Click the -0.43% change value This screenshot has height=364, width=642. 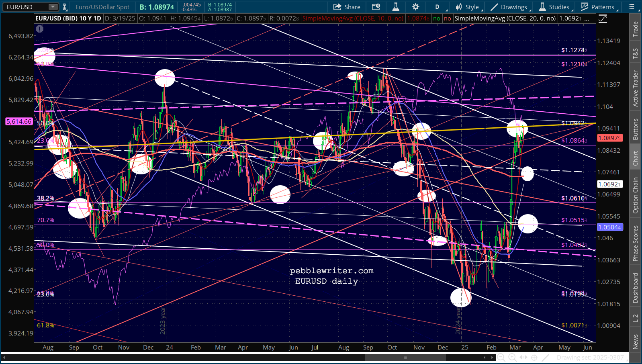[x=189, y=10]
